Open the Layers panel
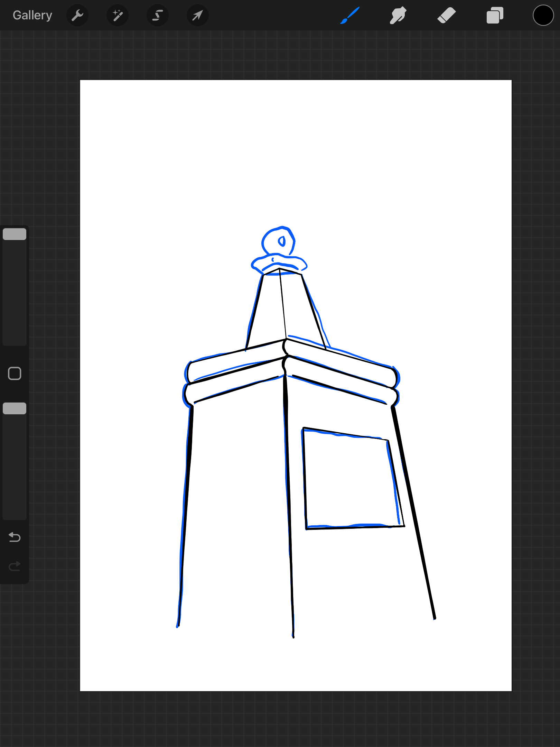The image size is (560, 747). (495, 15)
